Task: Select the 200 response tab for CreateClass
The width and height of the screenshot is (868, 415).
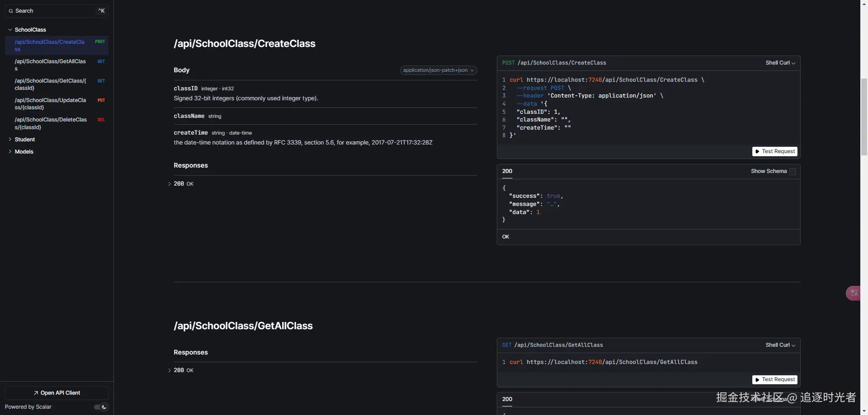Action: click(x=507, y=171)
